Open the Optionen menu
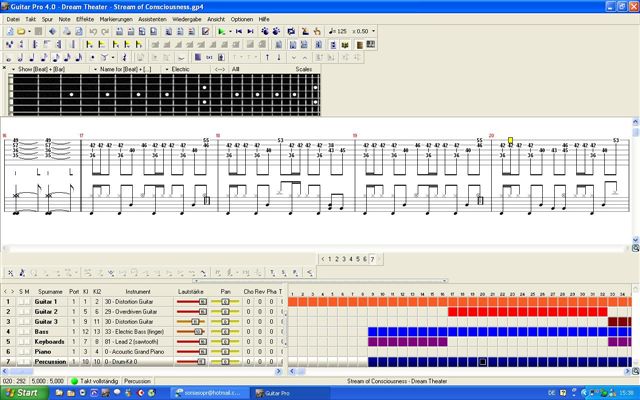 pyautogui.click(x=242, y=19)
